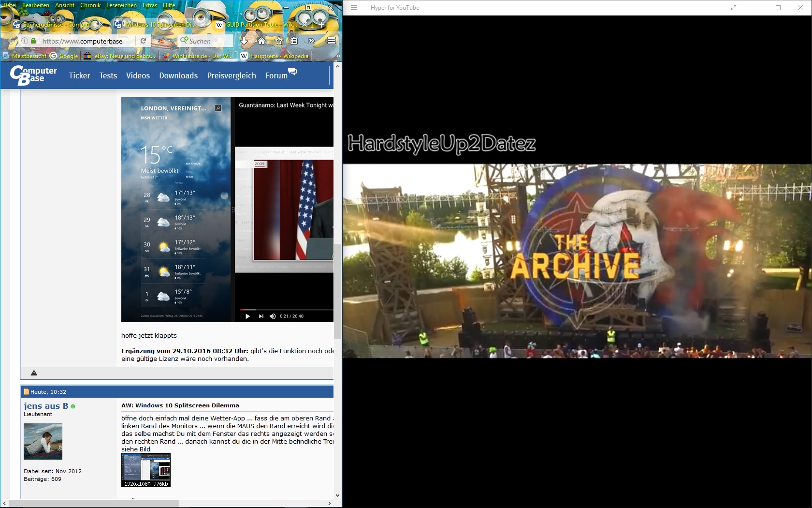This screenshot has height=508, width=812.
Task: Open the Datei menu
Action: (10, 5)
